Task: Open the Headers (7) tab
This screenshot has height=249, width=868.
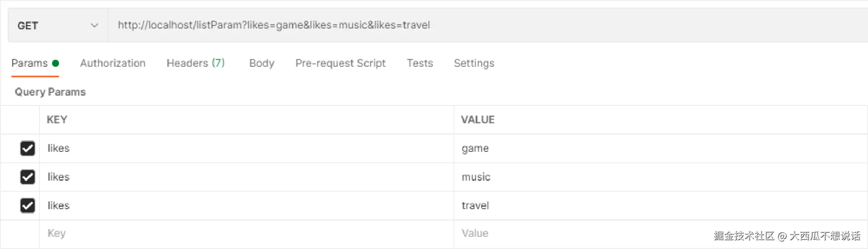Action: [x=195, y=63]
